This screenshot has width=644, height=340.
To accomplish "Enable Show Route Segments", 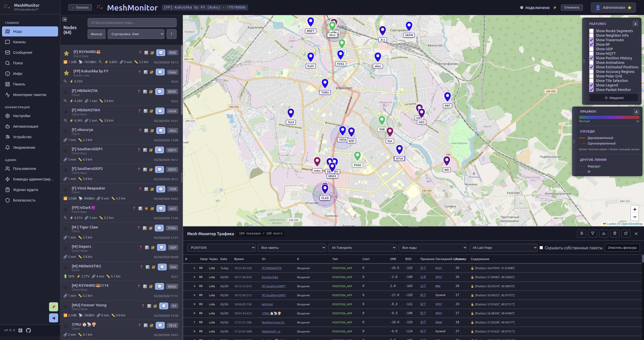I will (x=591, y=31).
